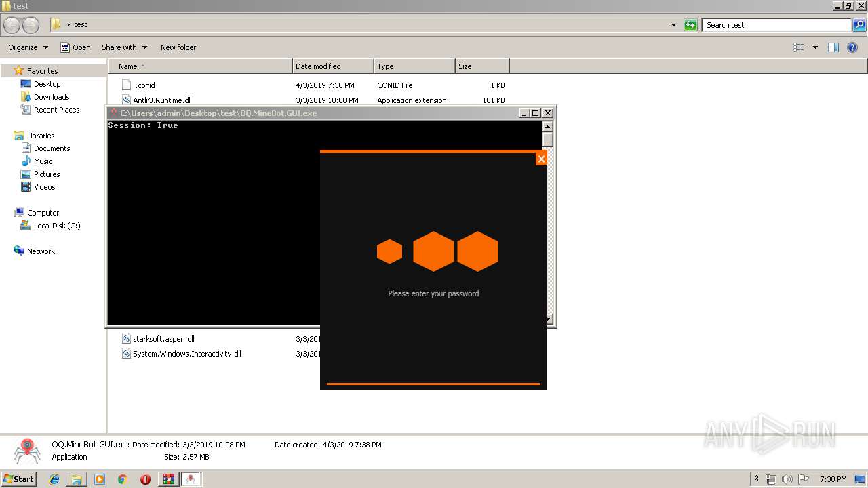Open WinRAR taskbar button

[x=168, y=479]
